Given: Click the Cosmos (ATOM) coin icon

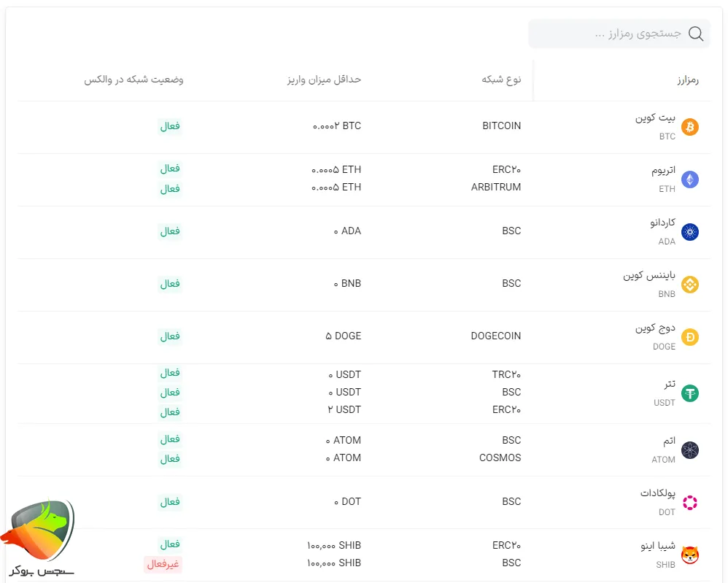Looking at the screenshot, I should pos(689,450).
